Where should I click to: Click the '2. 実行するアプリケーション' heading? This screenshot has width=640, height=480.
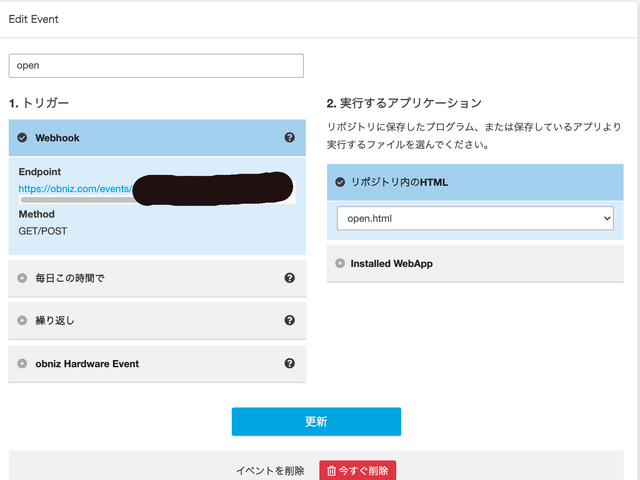tap(404, 103)
